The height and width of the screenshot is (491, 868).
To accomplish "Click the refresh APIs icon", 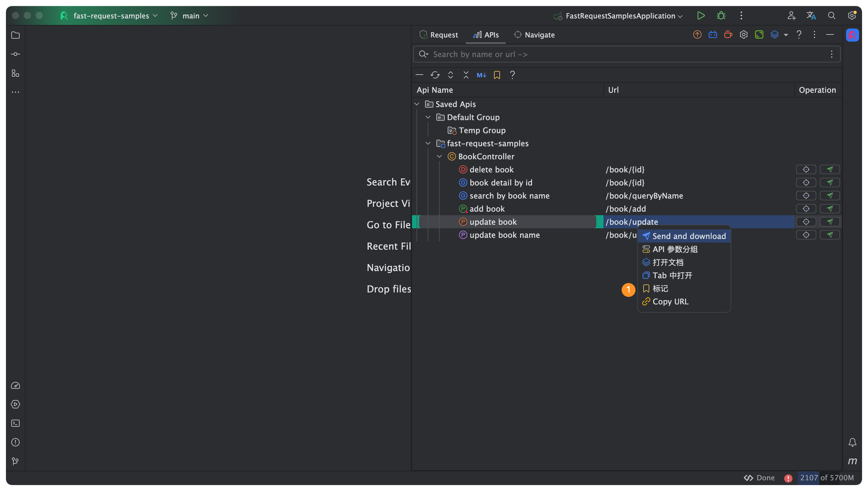I will [435, 75].
